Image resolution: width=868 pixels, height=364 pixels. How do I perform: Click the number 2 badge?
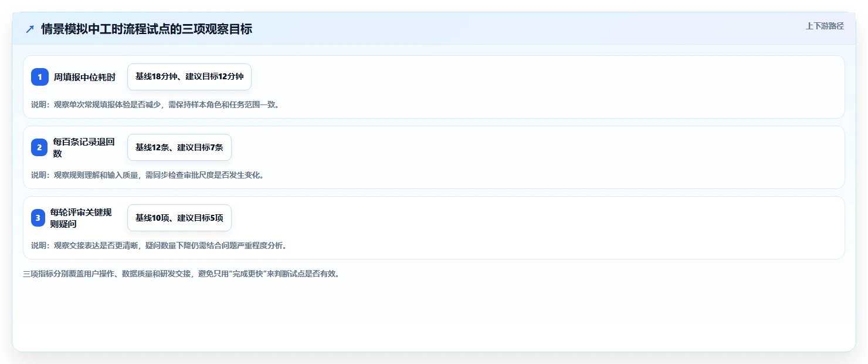(x=39, y=147)
